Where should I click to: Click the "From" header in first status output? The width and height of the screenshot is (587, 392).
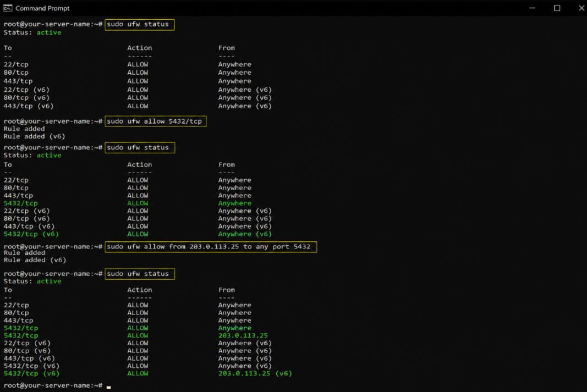tap(227, 48)
